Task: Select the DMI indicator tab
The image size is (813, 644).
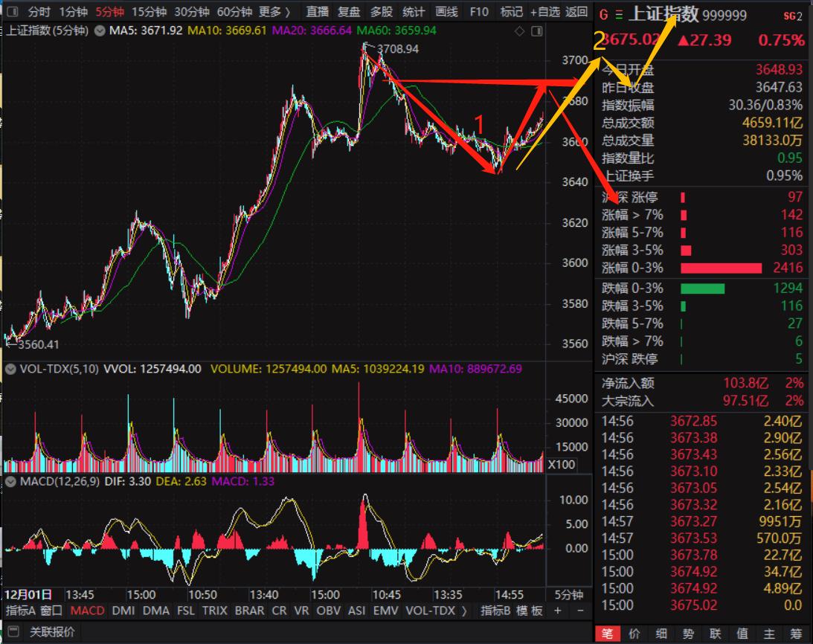Action: click(123, 611)
